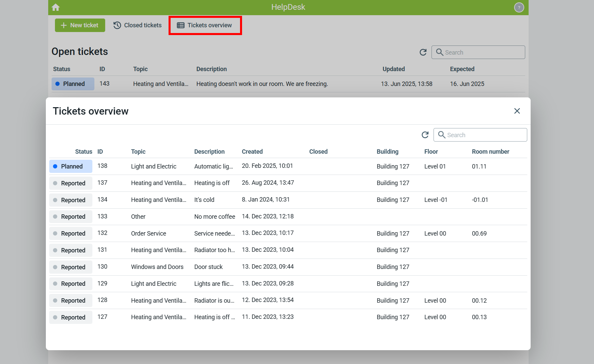The height and width of the screenshot is (364, 594).
Task: Click Reported status badge for ticket 127
Action: (x=71, y=317)
